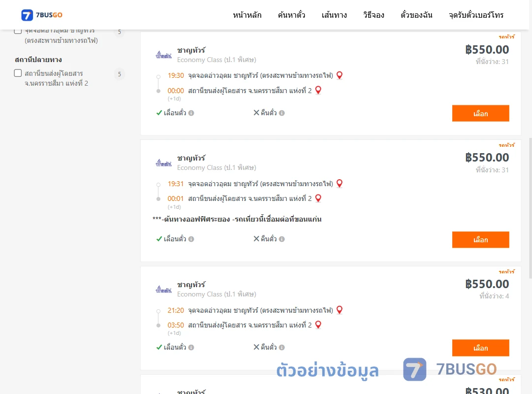Show คืนตั๋ว info icon on 19:30 trip
Viewport: 532px width, 394px height.
[282, 113]
